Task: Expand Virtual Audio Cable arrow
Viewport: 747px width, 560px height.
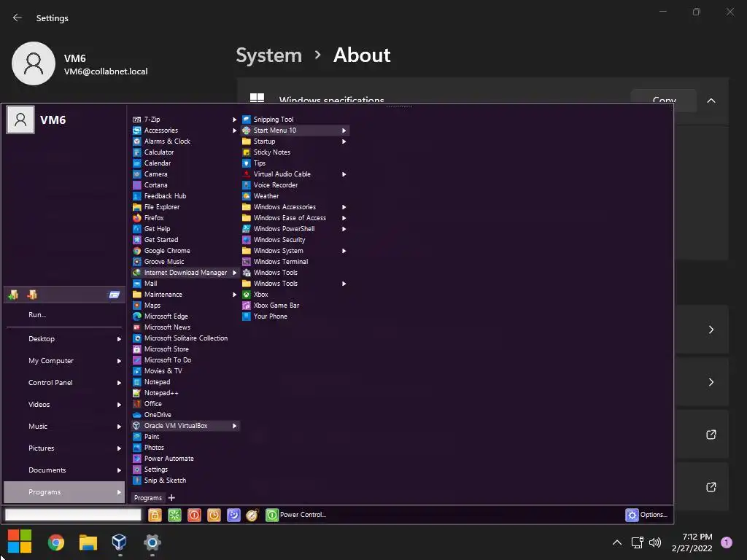Action: 344,174
